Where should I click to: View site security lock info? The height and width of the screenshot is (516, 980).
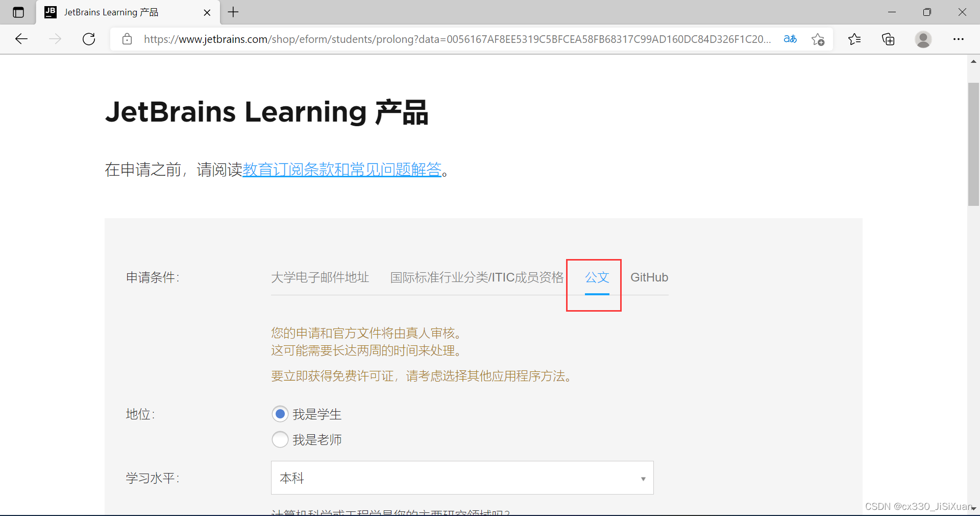(x=127, y=39)
